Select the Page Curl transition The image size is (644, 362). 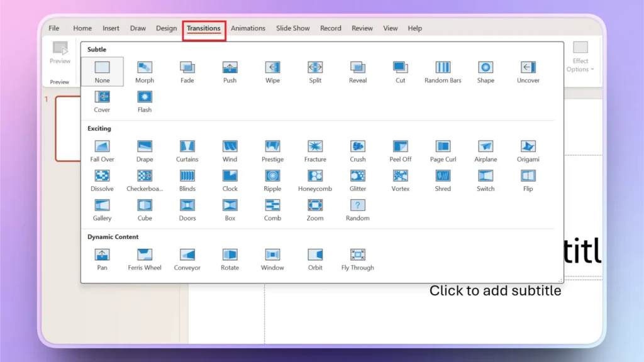coord(443,151)
